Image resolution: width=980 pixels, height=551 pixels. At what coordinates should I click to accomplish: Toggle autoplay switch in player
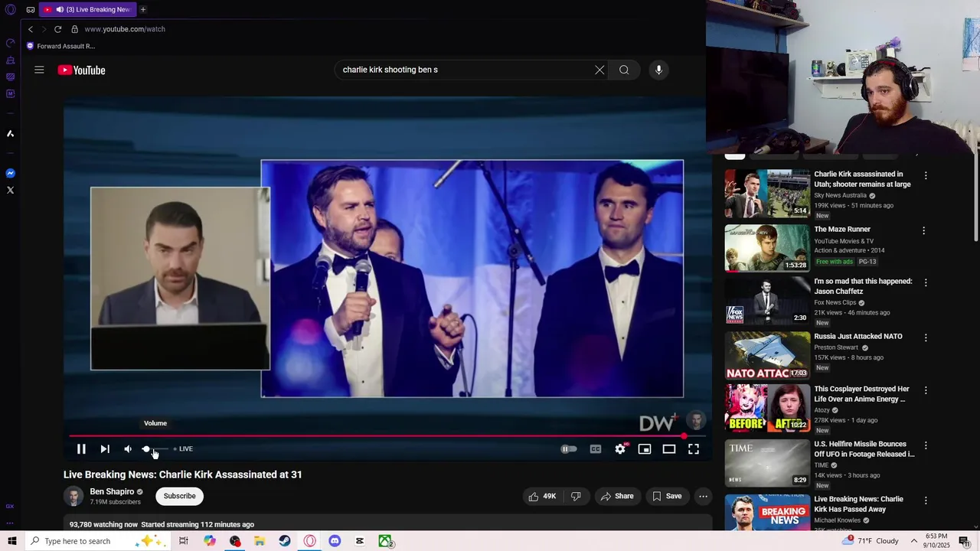tap(569, 449)
